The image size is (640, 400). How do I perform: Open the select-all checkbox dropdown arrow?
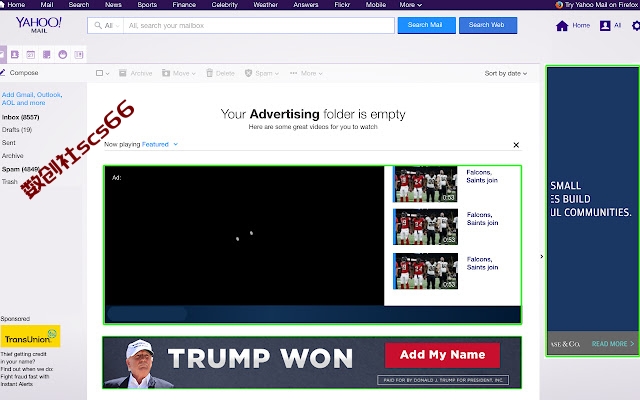[x=107, y=73]
